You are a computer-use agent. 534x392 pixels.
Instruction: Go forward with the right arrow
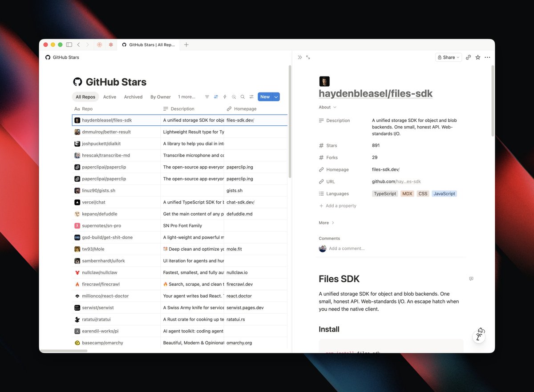pyautogui.click(x=87, y=45)
